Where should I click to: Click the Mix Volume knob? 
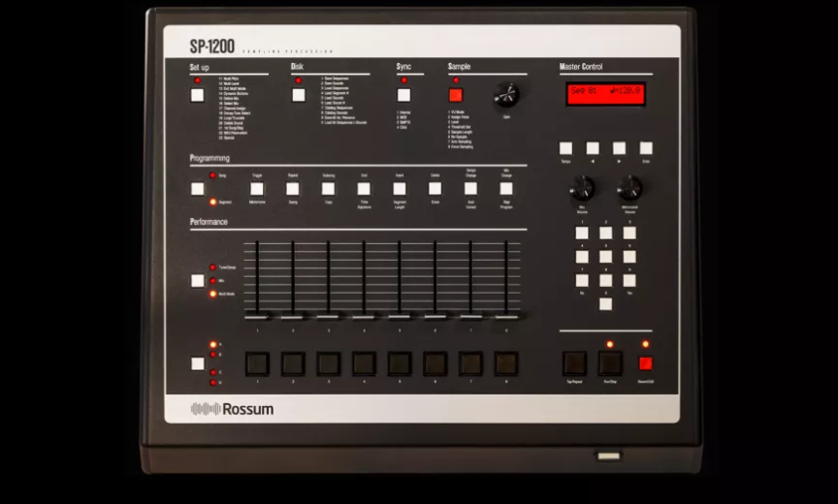583,186
